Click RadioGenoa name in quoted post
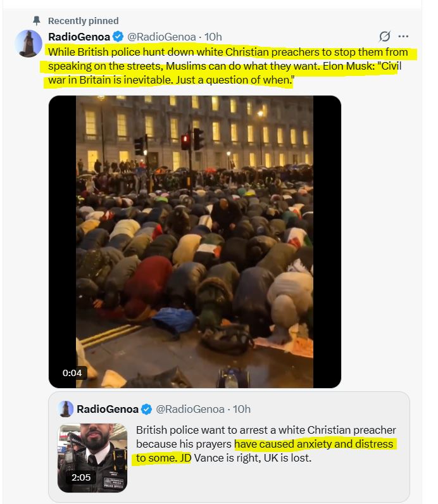This screenshot has width=438, height=504. coord(108,409)
